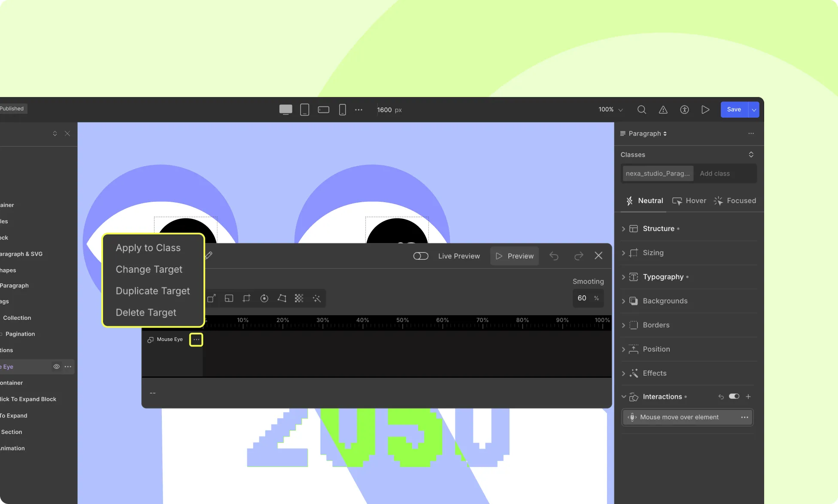This screenshot has height=504, width=838.
Task: Toggle visibility of the Eye layer
Action: coord(56,367)
